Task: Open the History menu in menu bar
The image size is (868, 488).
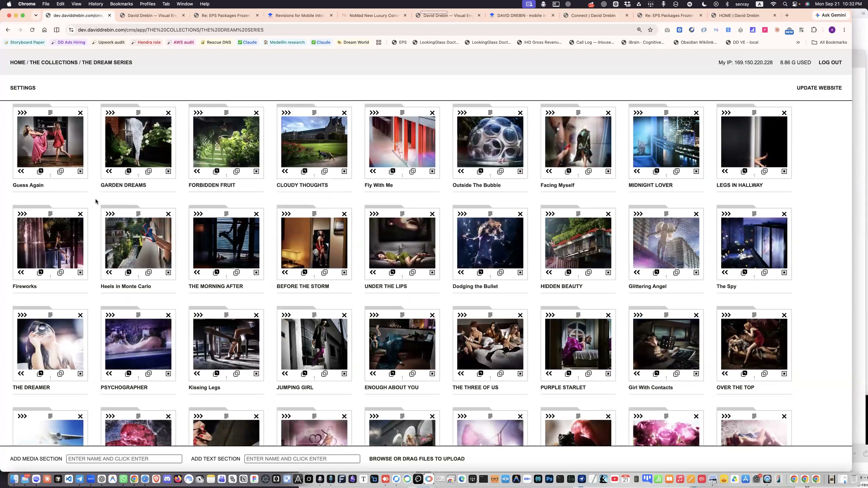Action: 96,4
